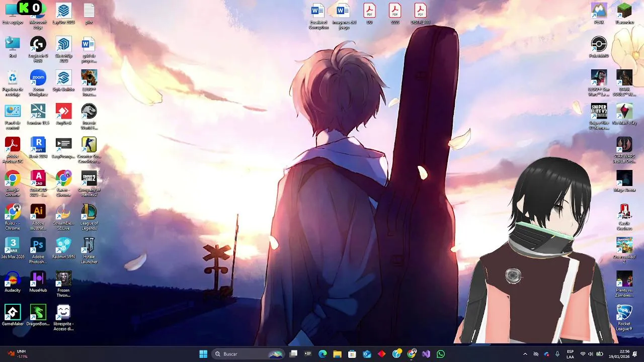Select the TLauncher Minecraft icon
This screenshot has width=644, height=362.
[624, 14]
